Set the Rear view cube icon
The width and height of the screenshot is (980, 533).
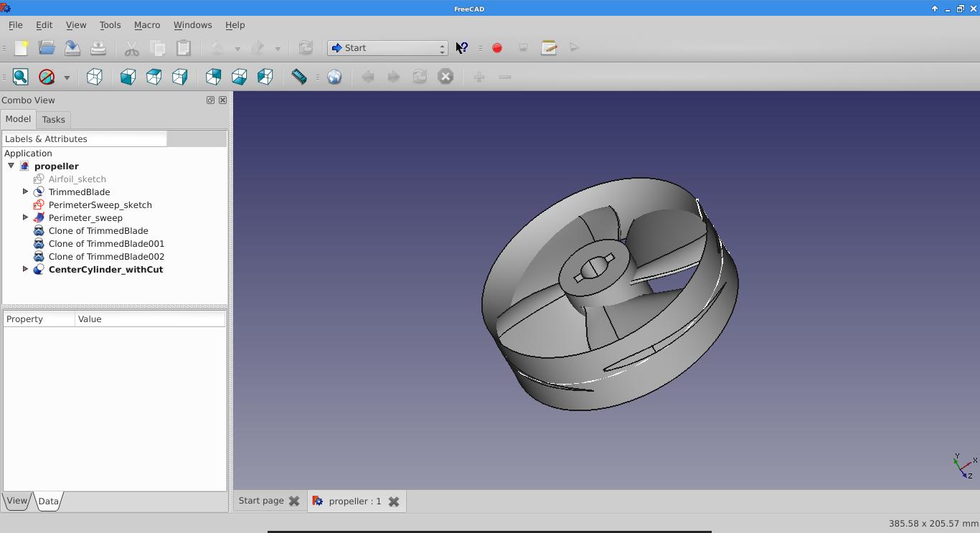click(x=214, y=77)
